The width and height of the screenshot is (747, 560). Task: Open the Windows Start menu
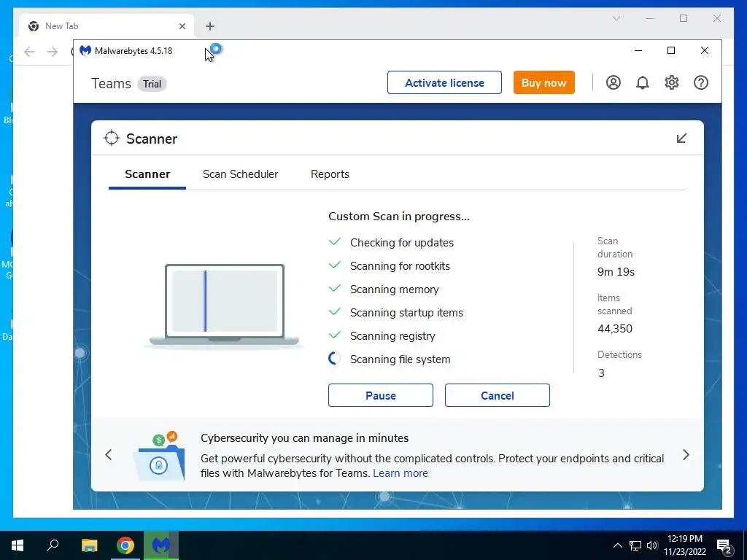coord(18,545)
